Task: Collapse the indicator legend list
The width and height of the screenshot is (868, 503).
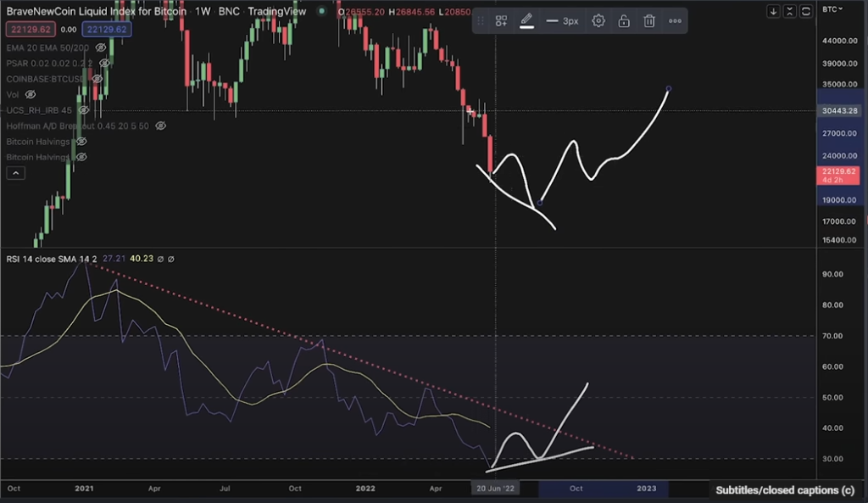Action: click(x=15, y=173)
